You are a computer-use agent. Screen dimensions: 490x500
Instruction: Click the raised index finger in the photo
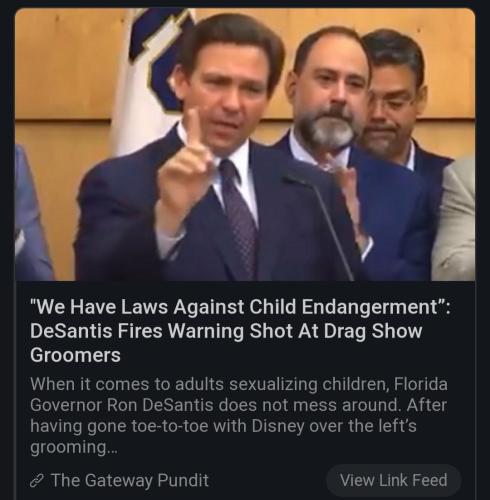[x=192, y=127]
